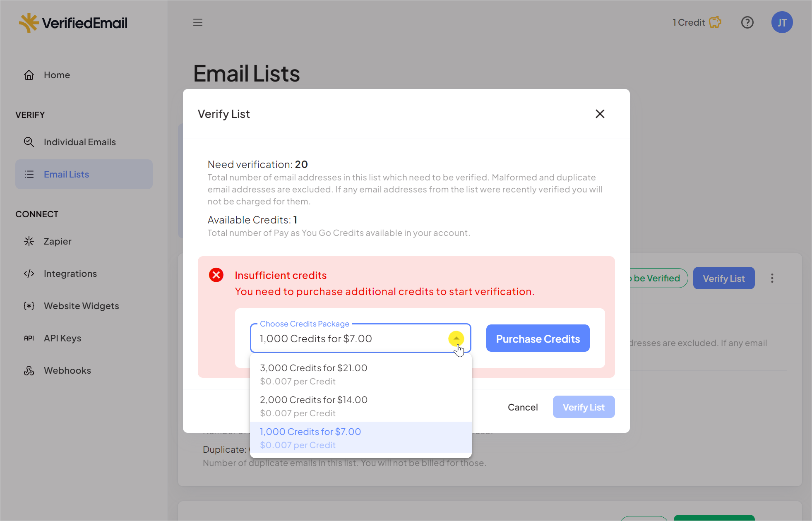The image size is (812, 521).
Task: Expand the Choose Credits Package dropdown
Action: [456, 338]
